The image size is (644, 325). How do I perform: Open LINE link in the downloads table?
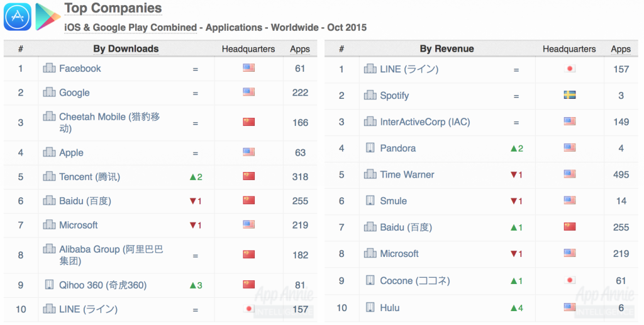point(88,309)
